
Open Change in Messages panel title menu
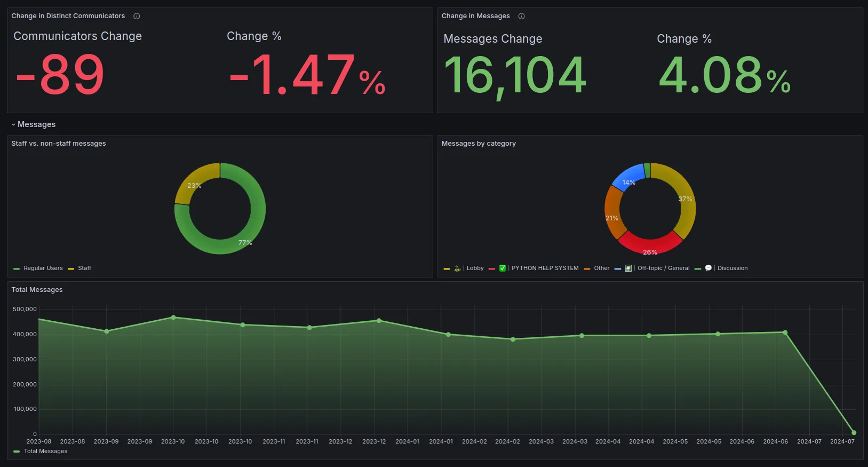pos(475,16)
